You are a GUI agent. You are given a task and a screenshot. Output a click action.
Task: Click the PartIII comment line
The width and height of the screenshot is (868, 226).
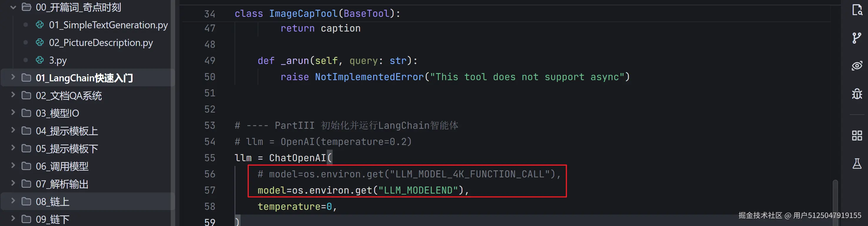[346, 126]
